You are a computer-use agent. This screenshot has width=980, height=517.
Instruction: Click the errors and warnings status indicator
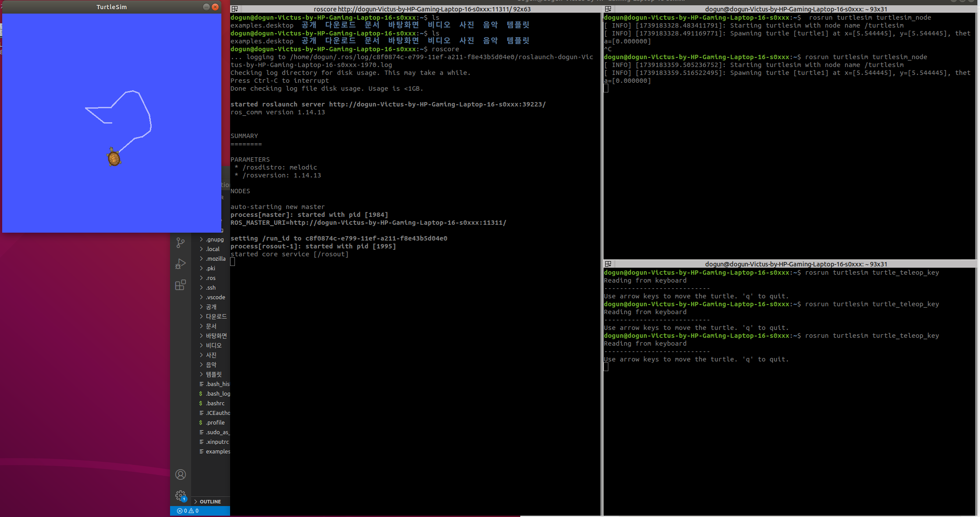pos(188,511)
